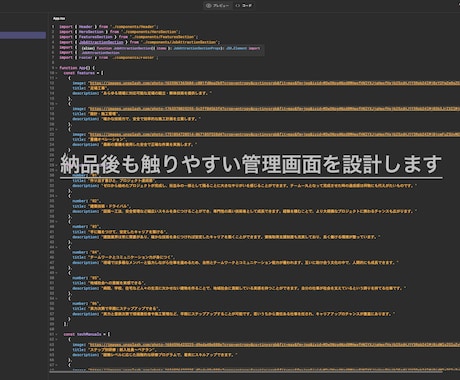Viewport: 460px width, 380px height.
Task: Click the FeaturesSection import on line 3
Action: pos(128,37)
